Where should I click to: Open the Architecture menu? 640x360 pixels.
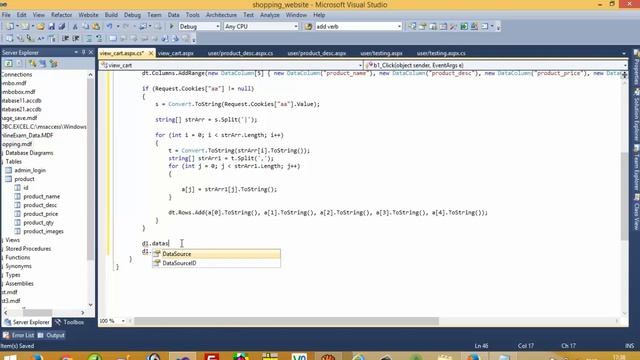(221, 15)
